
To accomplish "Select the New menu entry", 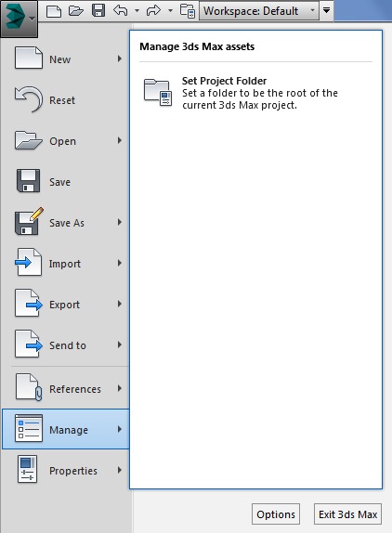I will point(65,58).
